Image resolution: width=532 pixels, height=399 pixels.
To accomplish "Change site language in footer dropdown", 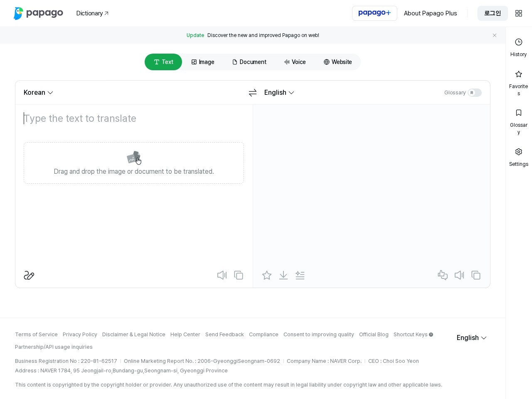I will pyautogui.click(x=472, y=338).
